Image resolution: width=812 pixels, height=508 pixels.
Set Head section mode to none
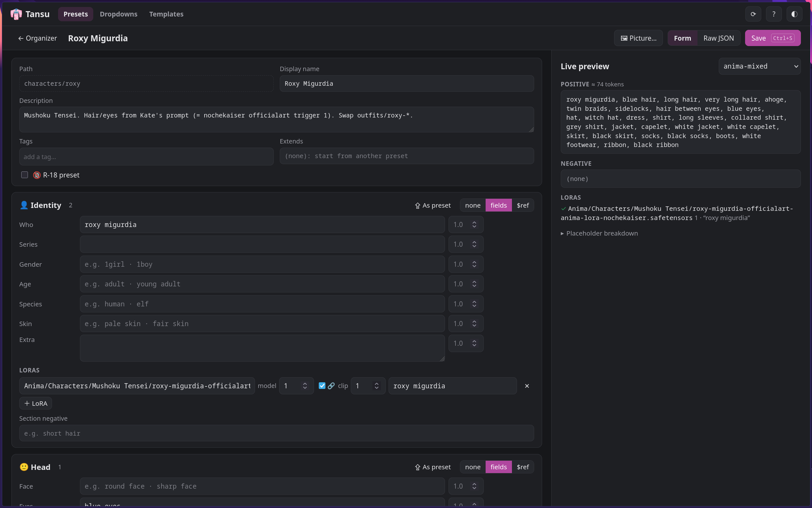coord(473,467)
